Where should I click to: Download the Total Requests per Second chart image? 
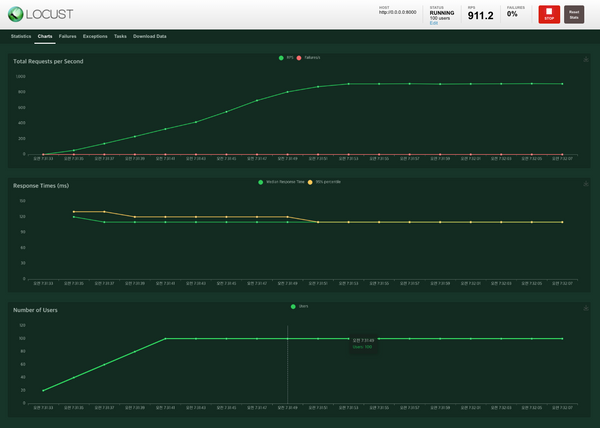(585, 59)
